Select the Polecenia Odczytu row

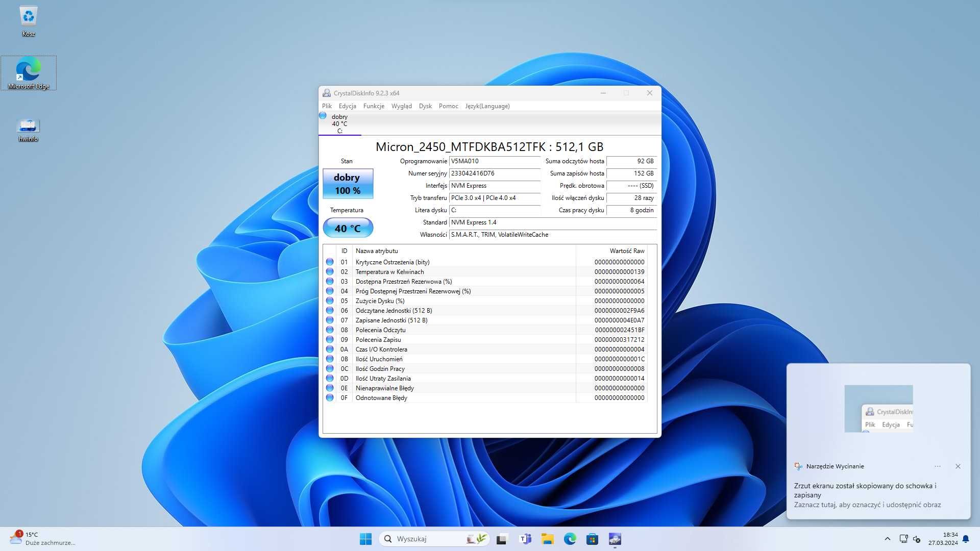[x=485, y=330]
